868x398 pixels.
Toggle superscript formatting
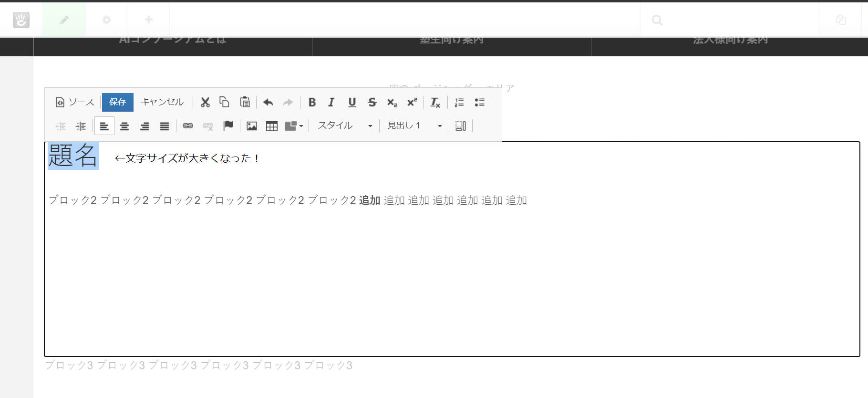[412, 102]
